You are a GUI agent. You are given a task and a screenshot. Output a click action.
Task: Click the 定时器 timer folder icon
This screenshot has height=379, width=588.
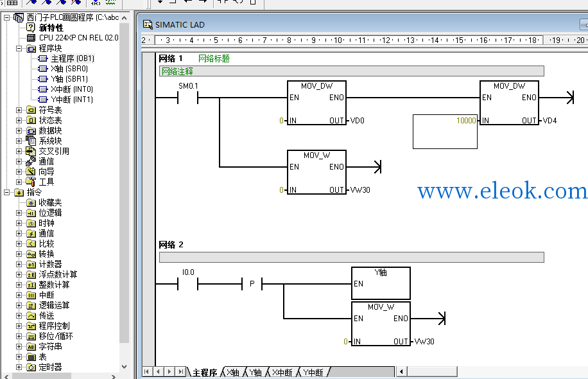point(31,367)
